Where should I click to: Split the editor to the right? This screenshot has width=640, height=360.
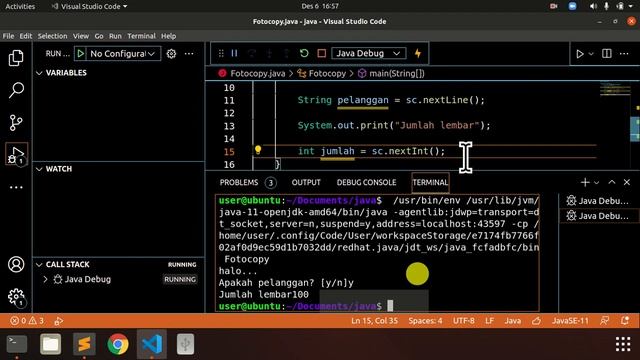point(607,53)
